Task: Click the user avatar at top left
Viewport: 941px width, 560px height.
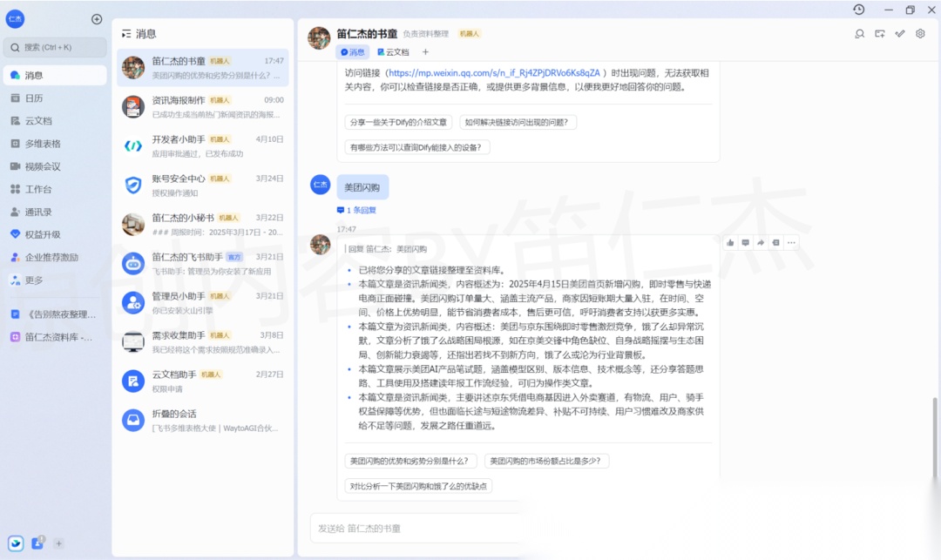Action: coord(15,19)
